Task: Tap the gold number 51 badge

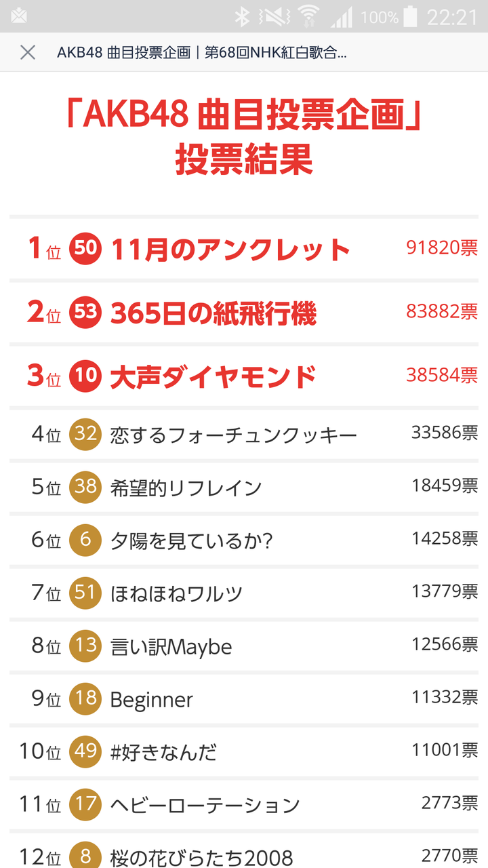Action: point(85,592)
